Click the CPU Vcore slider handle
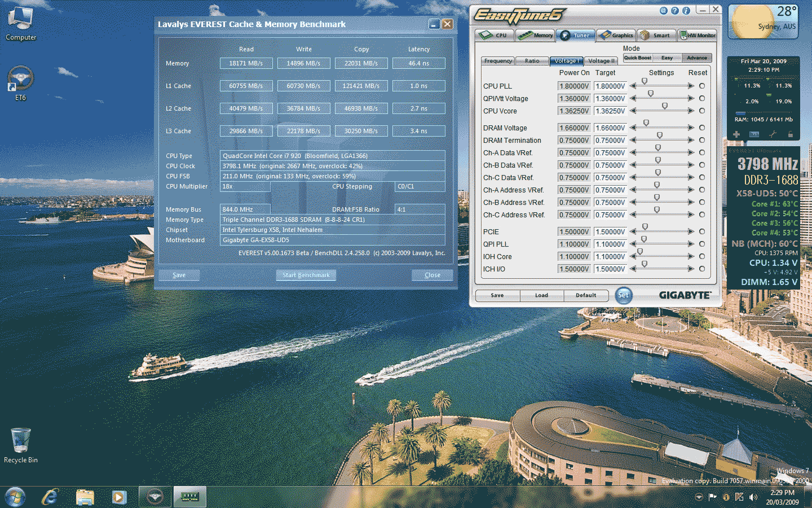The height and width of the screenshot is (508, 812). [665, 106]
